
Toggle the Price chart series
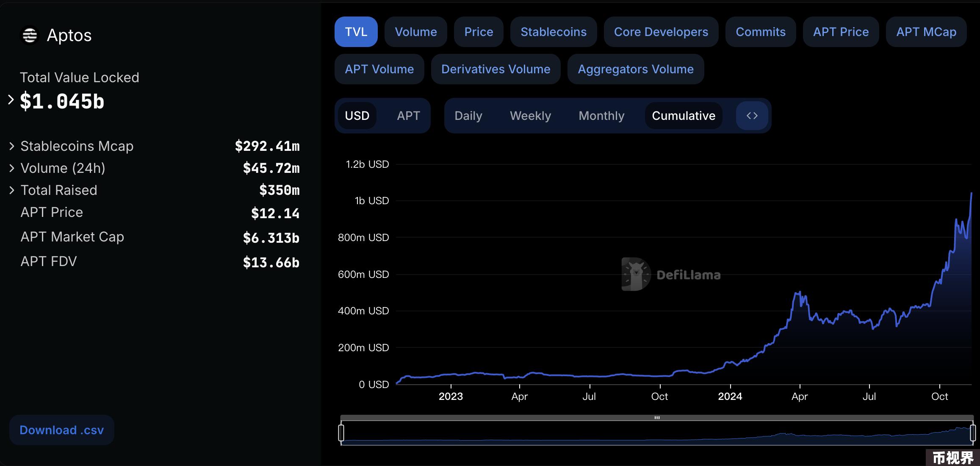pos(479,32)
